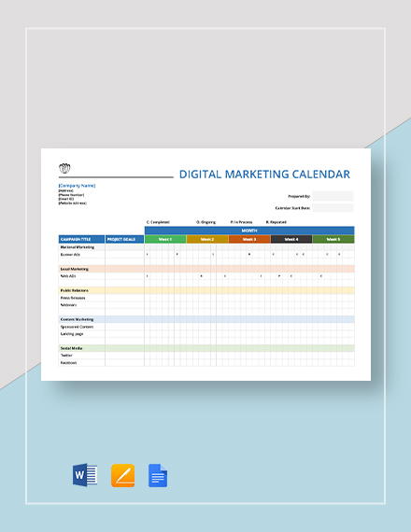Click the Microsoft Word format icon
Image resolution: width=411 pixels, height=532 pixels.
pos(85,475)
